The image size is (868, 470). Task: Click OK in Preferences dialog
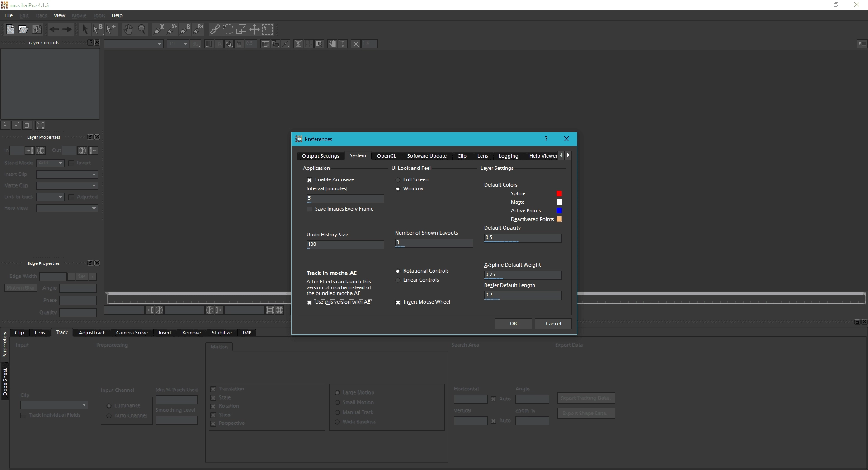pos(514,324)
